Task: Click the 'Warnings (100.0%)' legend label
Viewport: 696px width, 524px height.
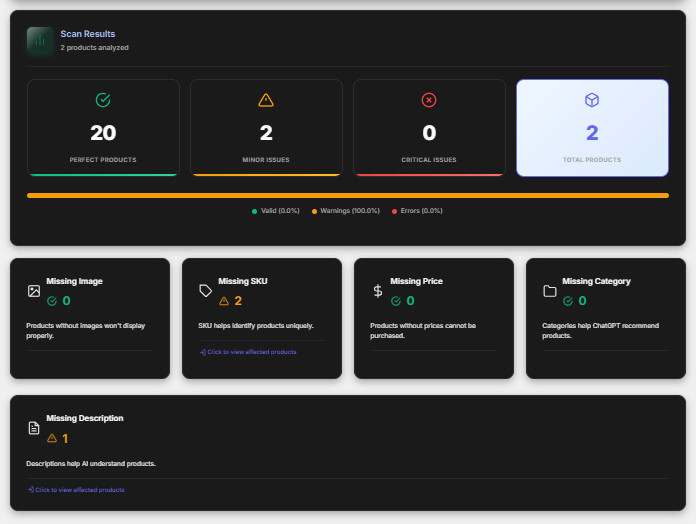Action: [x=350, y=211]
